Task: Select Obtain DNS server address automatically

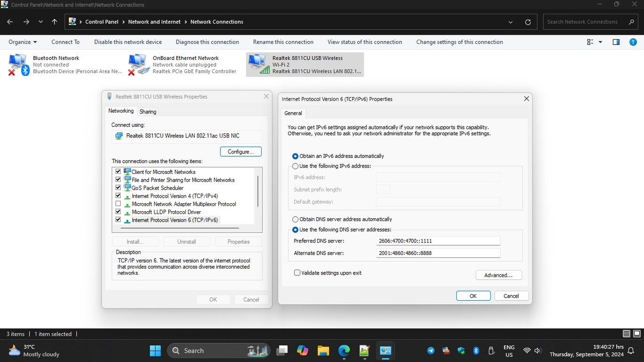Action: (295, 220)
